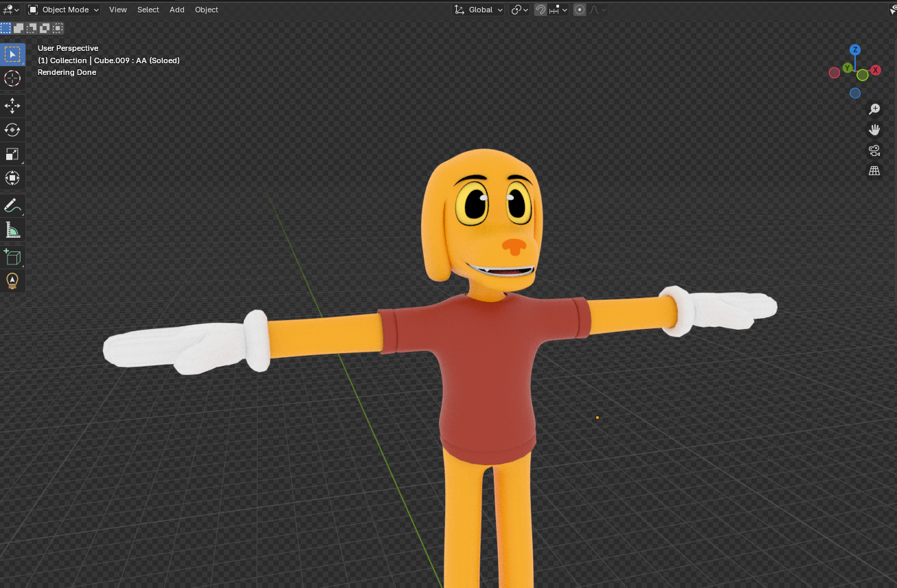Open the Object Mode dropdown
The height and width of the screenshot is (588, 897).
click(x=63, y=10)
